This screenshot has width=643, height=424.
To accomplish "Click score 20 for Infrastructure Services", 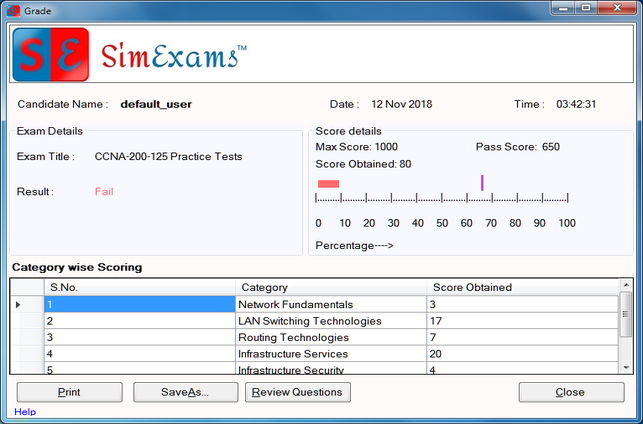I will [522, 354].
